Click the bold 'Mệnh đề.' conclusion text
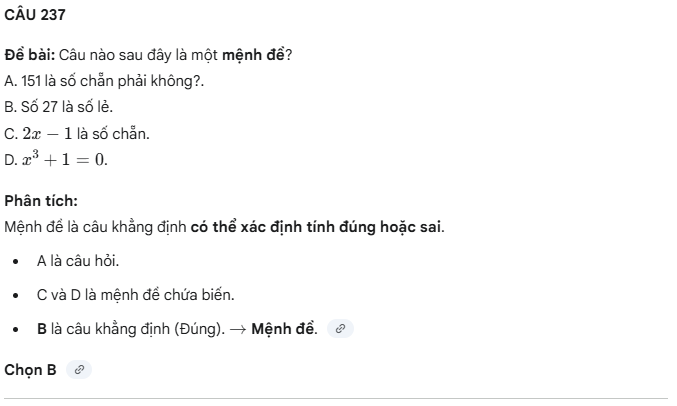This screenshot has height=406, width=677. tap(285, 328)
